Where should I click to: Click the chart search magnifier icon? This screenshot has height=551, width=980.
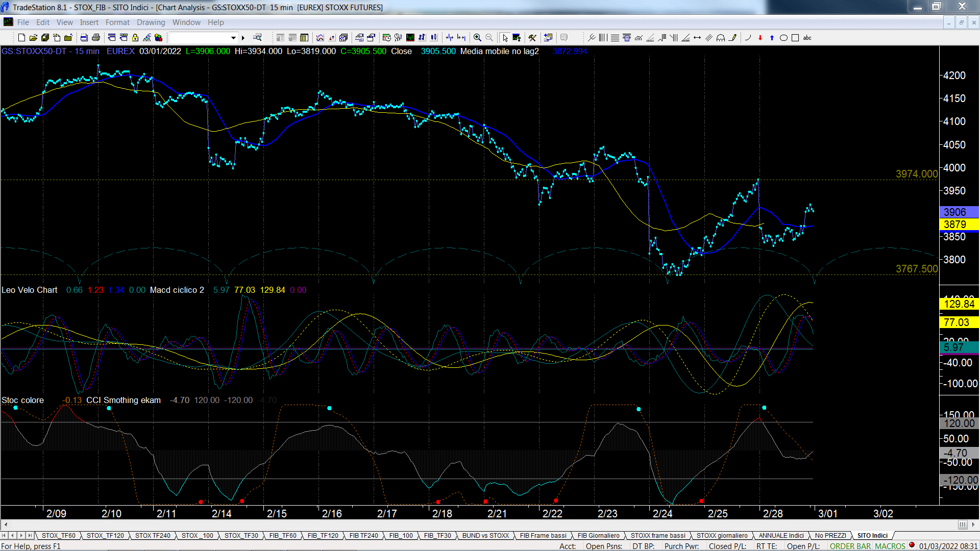tap(257, 38)
